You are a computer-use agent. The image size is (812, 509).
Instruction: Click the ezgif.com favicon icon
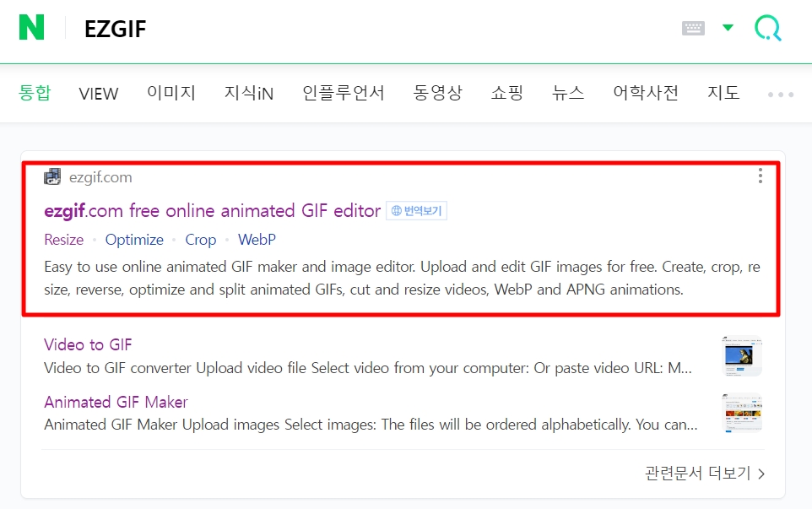coord(52,176)
